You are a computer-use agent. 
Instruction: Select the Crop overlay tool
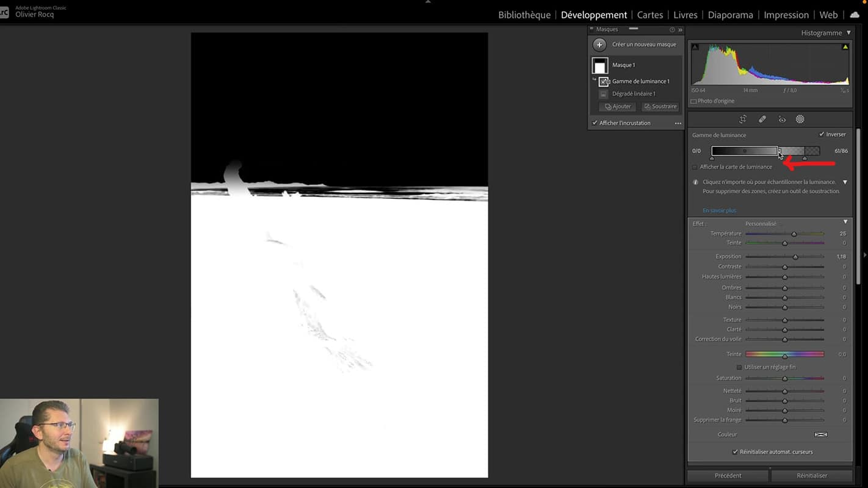point(743,120)
